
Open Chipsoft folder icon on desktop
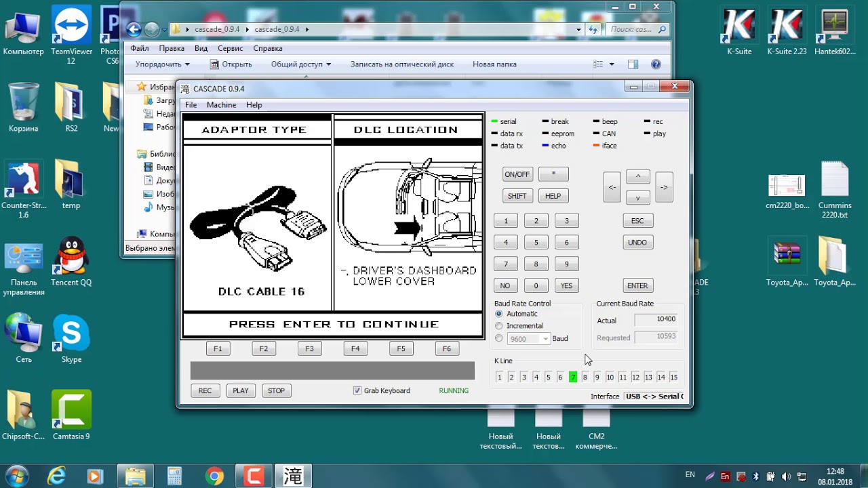[23, 416]
